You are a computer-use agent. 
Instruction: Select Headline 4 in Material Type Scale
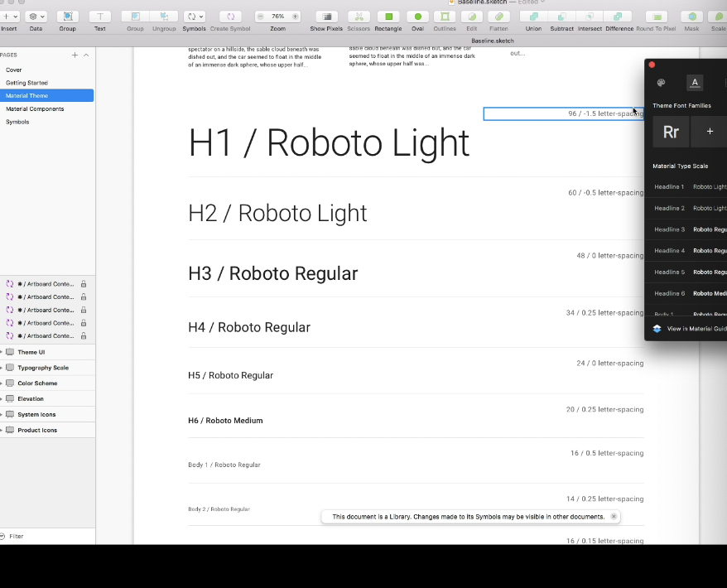click(x=686, y=251)
